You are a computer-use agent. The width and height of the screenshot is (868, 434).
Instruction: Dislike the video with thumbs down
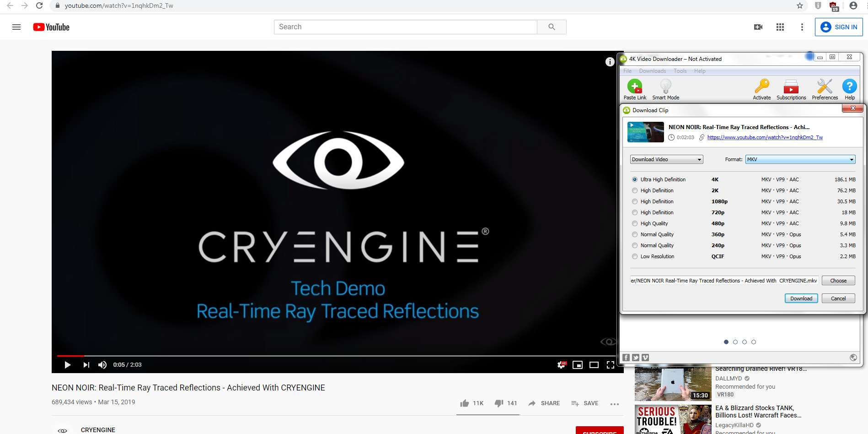click(499, 403)
